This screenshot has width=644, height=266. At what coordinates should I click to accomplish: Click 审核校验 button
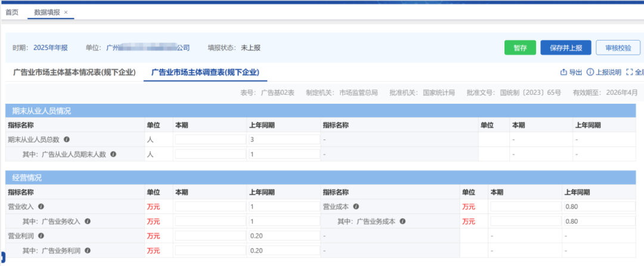(x=618, y=48)
